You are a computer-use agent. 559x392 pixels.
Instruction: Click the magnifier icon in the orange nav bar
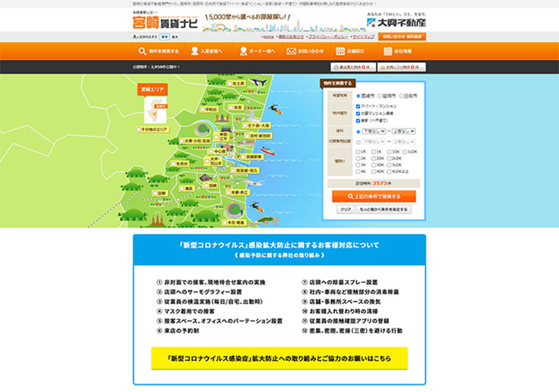142,51
